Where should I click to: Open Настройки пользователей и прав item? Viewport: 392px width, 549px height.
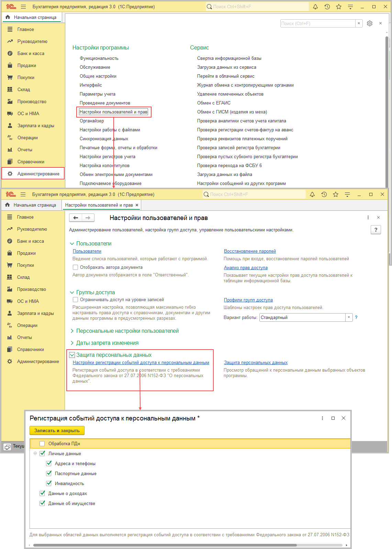coord(113,112)
